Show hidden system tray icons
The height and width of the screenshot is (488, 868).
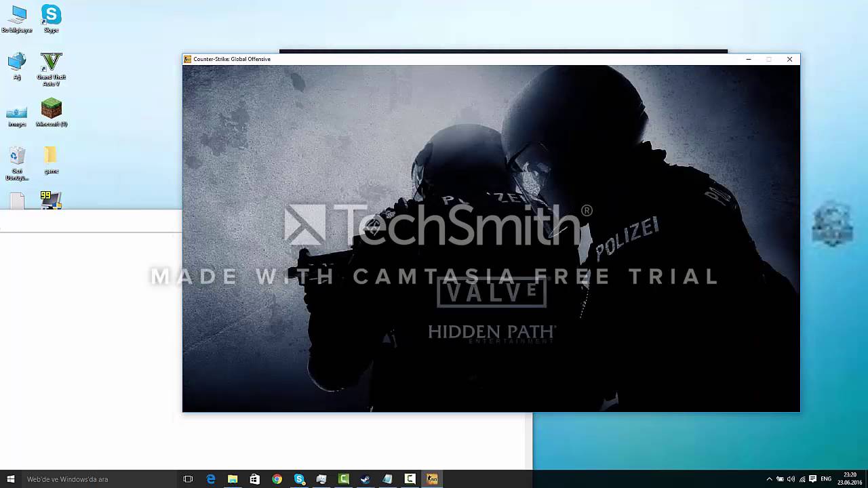[769, 479]
